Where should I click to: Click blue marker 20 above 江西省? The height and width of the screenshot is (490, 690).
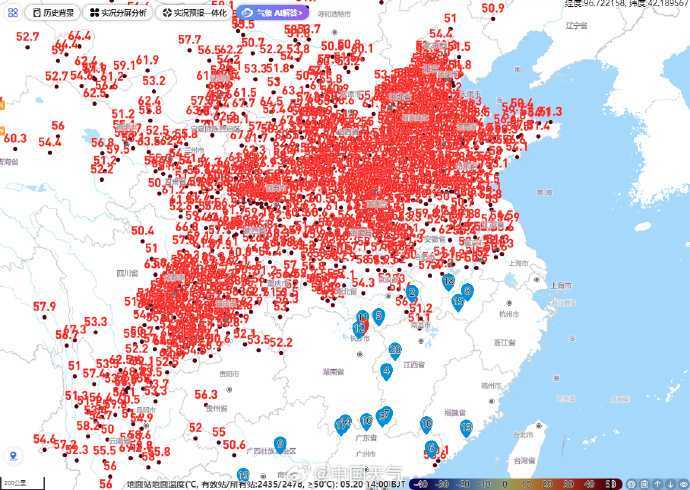click(x=395, y=349)
